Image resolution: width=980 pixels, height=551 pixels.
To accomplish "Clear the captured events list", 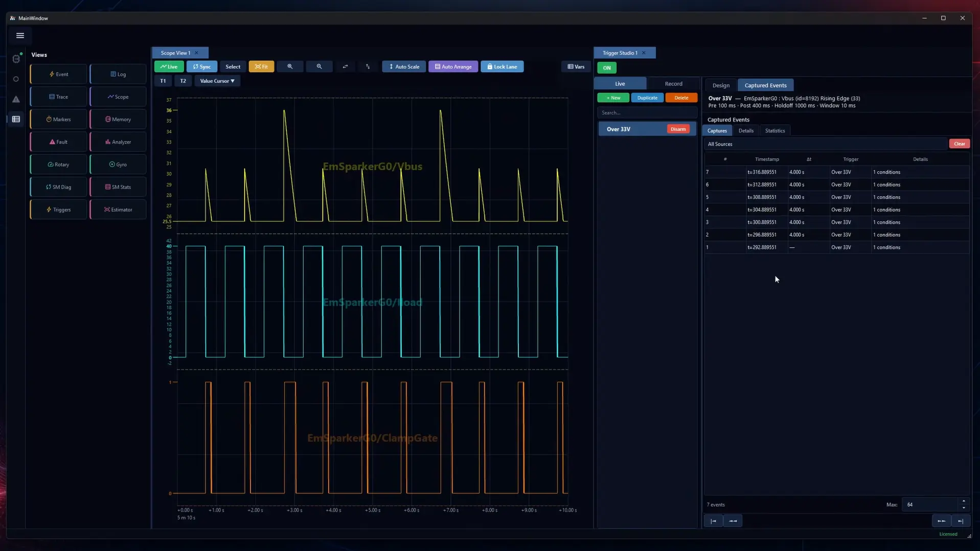I will click(960, 144).
